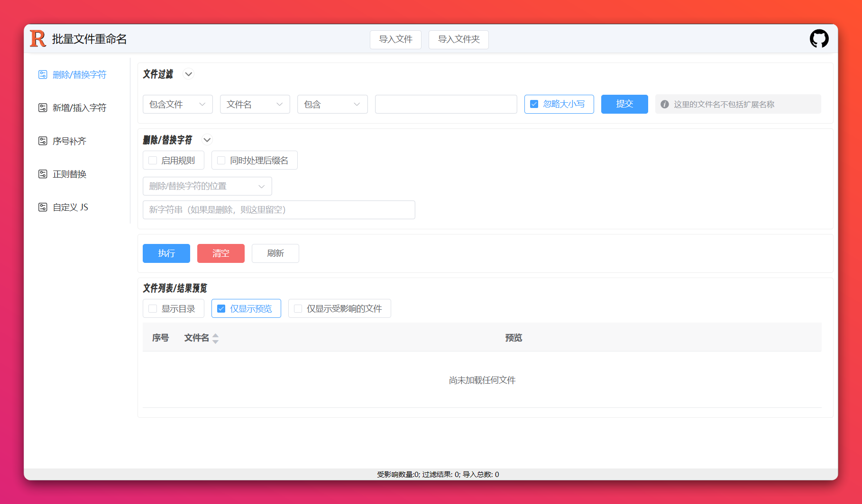Click the 自定义 JS sidebar icon
Viewport: 862px width, 504px height.
(x=43, y=207)
